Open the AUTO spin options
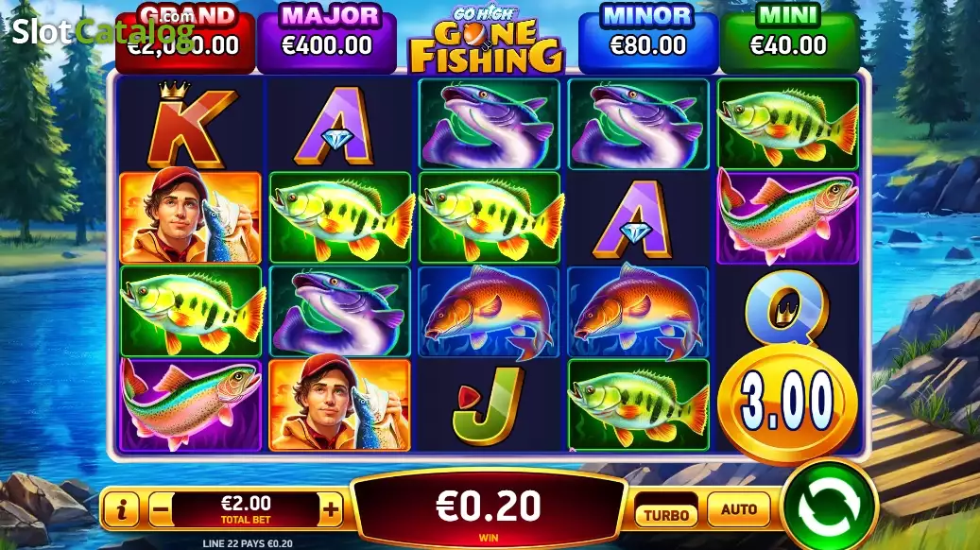The width and height of the screenshot is (980, 550). 739,509
